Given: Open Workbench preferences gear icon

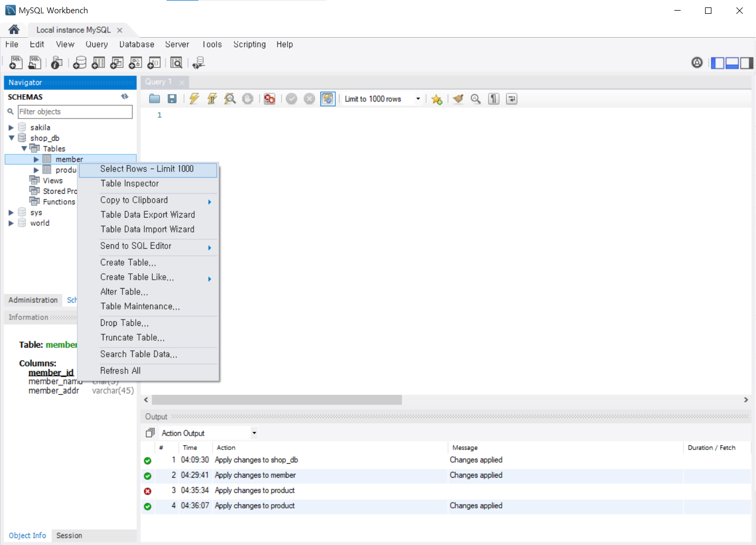Looking at the screenshot, I should (697, 63).
